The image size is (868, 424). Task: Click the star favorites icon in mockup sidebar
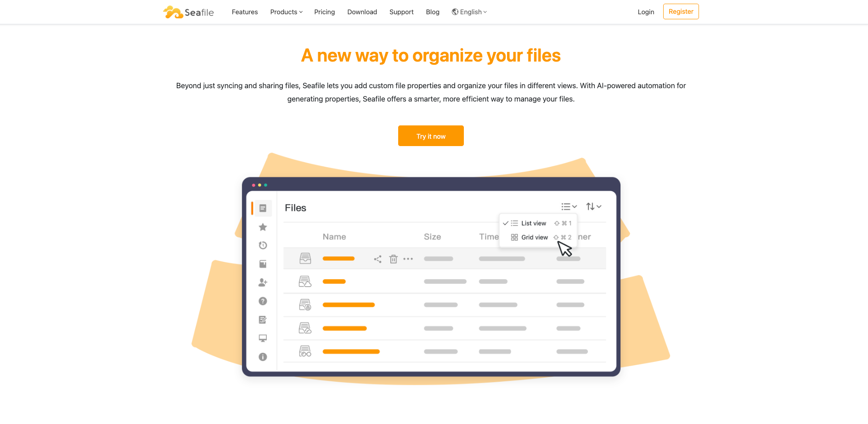(x=263, y=227)
